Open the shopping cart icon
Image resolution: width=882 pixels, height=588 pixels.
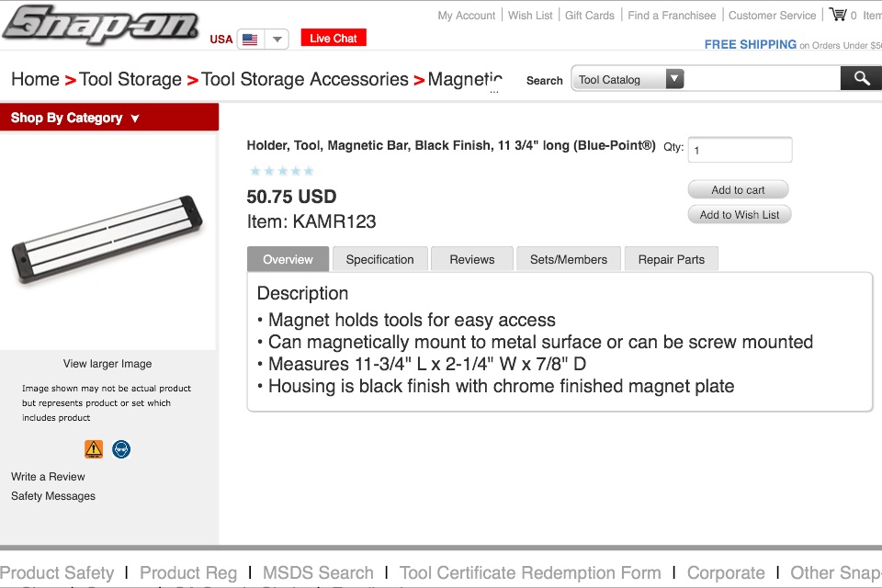point(837,15)
